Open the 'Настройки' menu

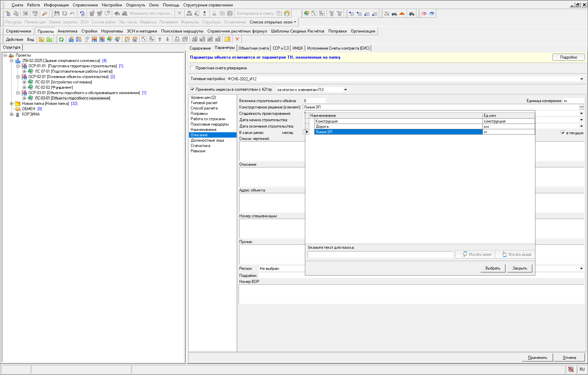(x=112, y=5)
